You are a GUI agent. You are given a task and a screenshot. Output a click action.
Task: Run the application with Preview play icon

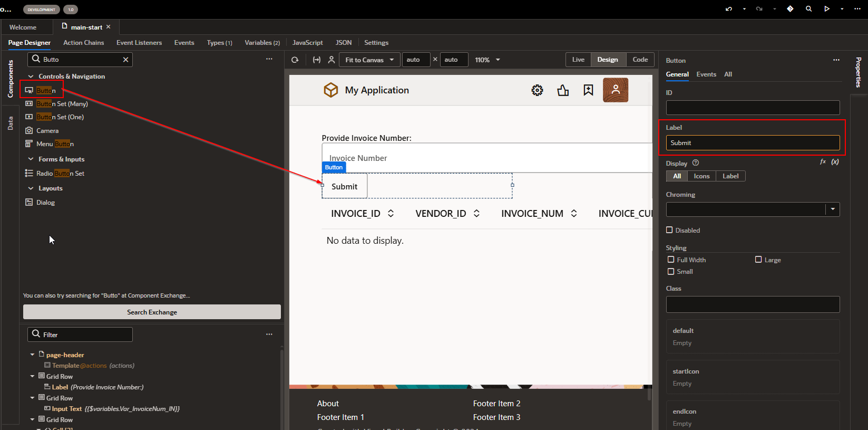(827, 9)
